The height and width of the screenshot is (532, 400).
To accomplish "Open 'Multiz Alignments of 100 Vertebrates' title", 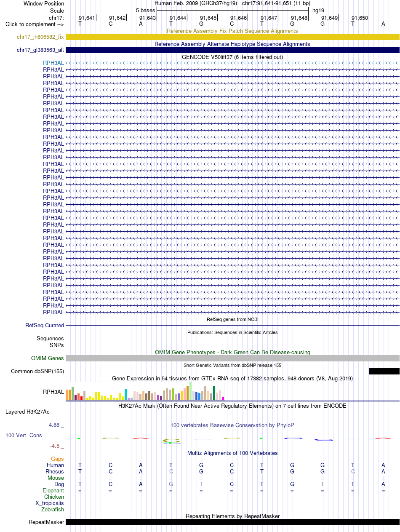I will click(x=232, y=453).
